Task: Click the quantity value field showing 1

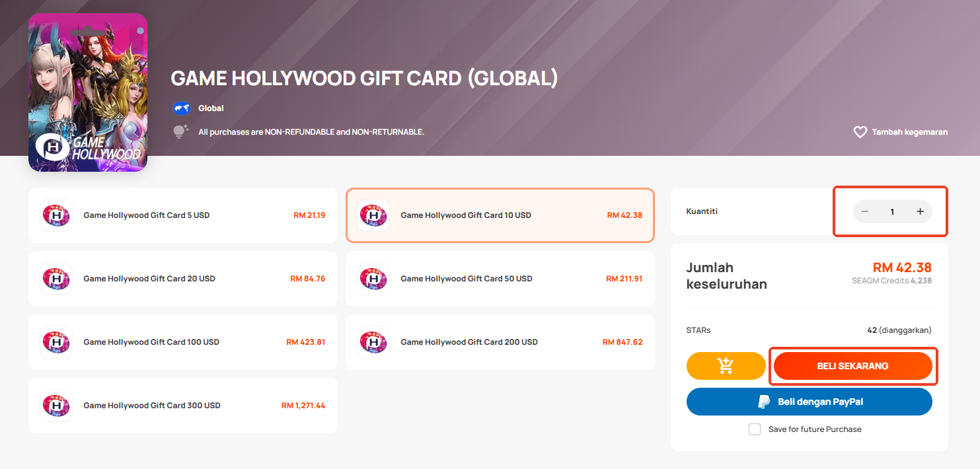Action: click(x=892, y=212)
